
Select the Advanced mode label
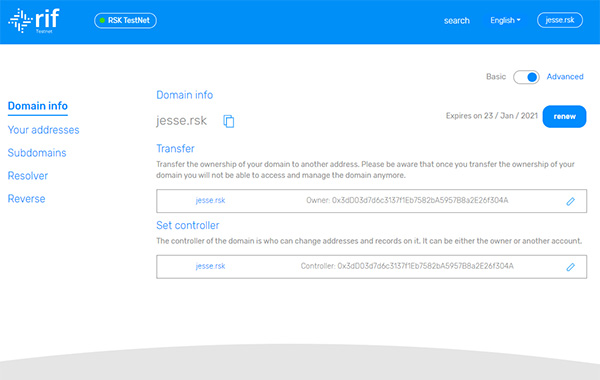coord(565,77)
